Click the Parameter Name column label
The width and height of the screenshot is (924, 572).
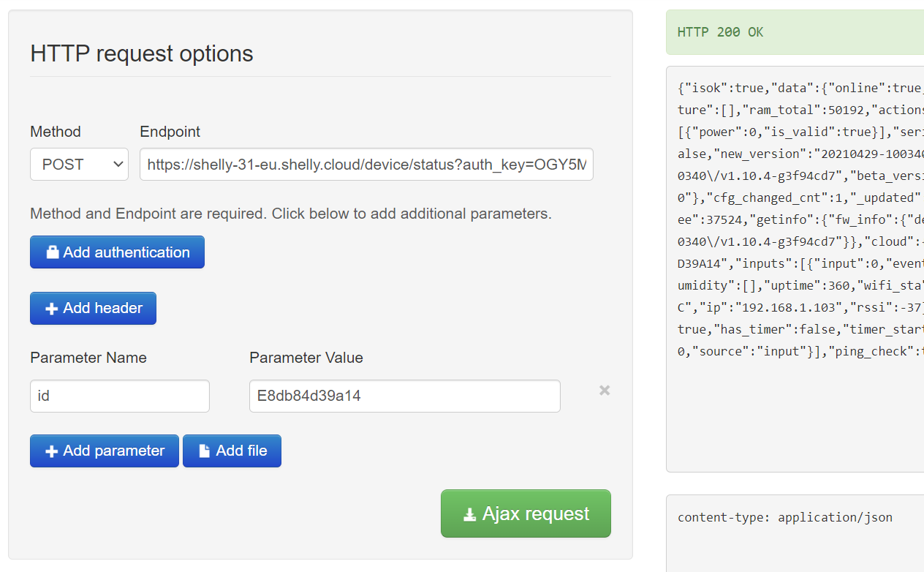[x=88, y=358]
